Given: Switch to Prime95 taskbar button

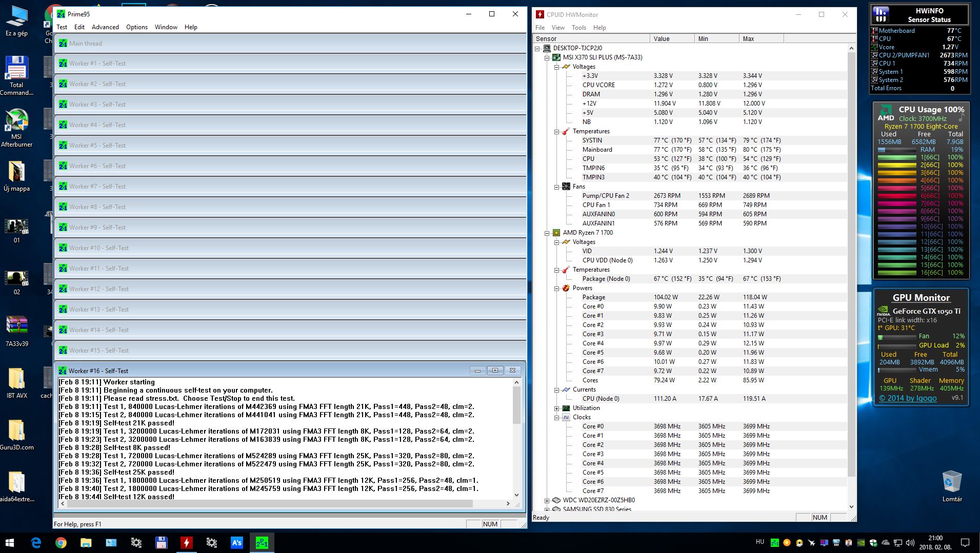Looking at the screenshot, I should pyautogui.click(x=262, y=543).
